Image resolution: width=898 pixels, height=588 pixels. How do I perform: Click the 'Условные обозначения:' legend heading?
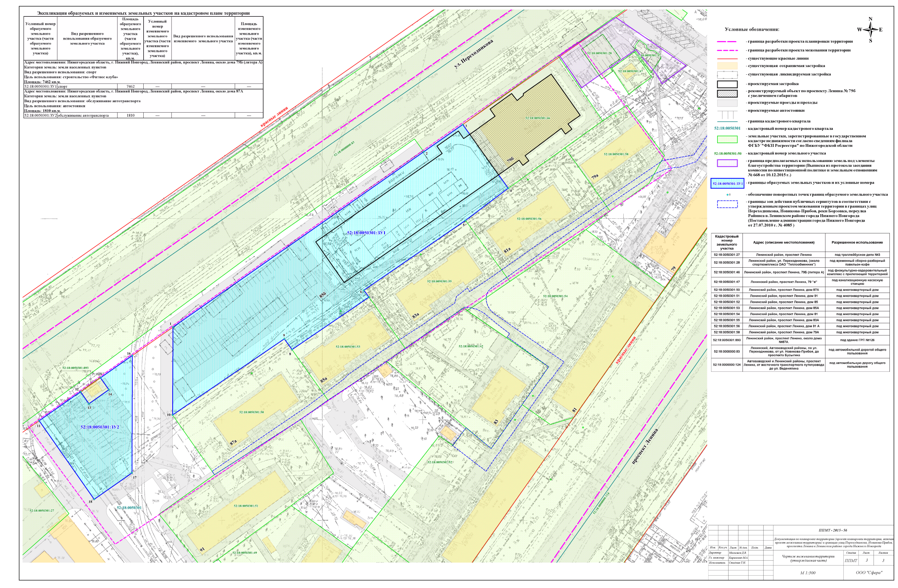[752, 29]
